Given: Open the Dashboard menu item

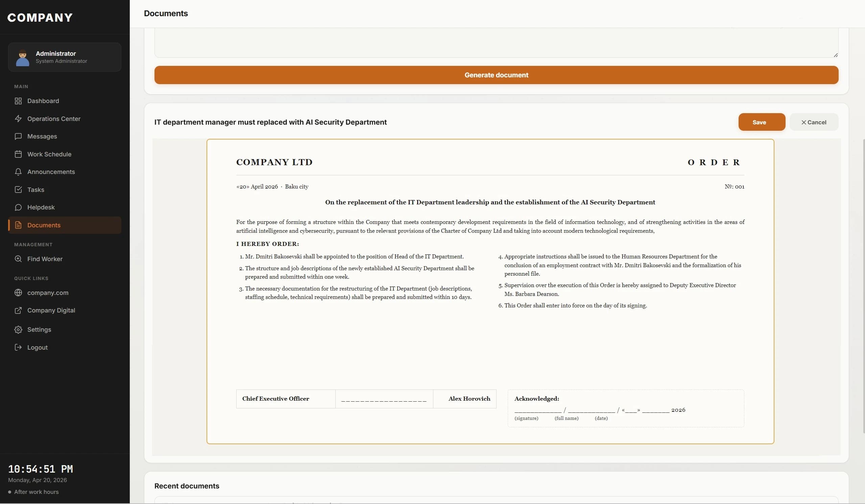Looking at the screenshot, I should (65, 101).
